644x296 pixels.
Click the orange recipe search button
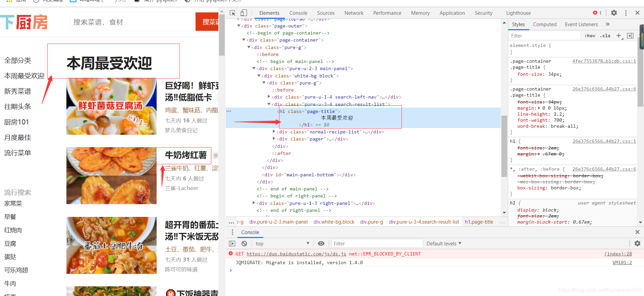207,22
